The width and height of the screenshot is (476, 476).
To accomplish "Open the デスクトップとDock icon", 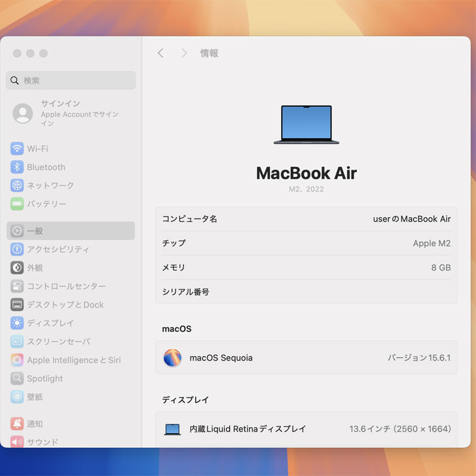I will [x=17, y=305].
